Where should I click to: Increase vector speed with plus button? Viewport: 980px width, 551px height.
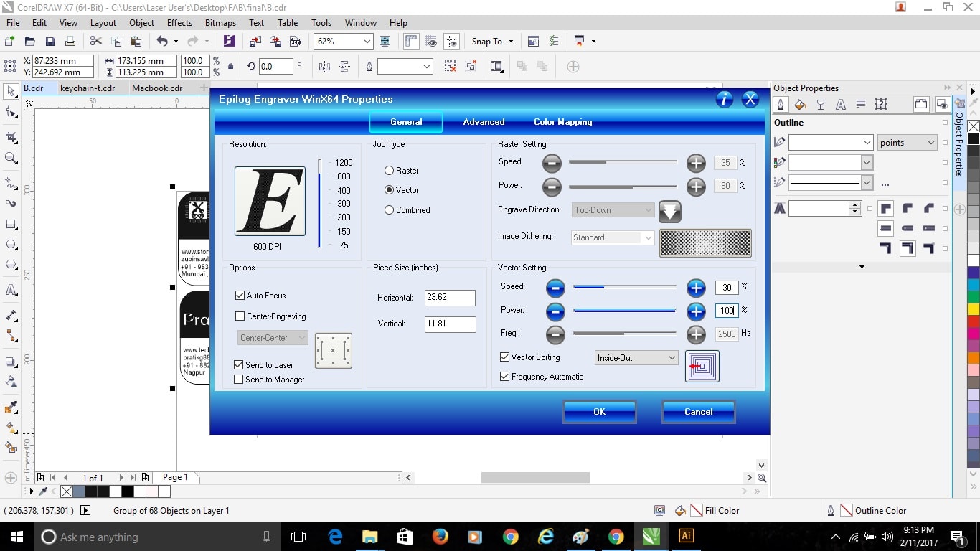696,288
